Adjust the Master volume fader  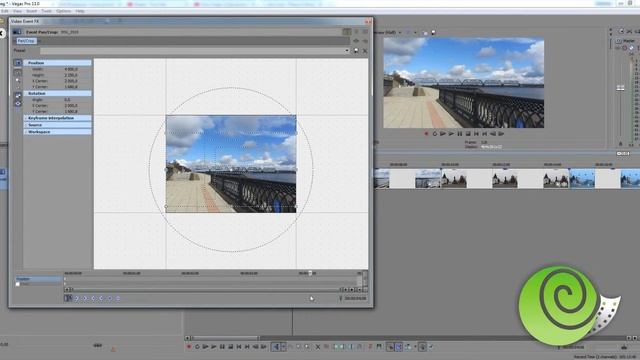tap(620, 88)
